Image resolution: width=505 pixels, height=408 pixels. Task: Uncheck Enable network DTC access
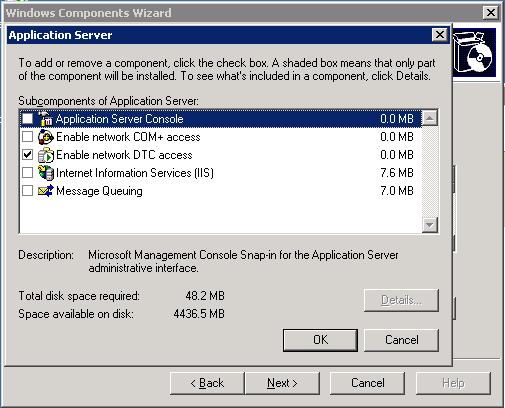tap(27, 154)
